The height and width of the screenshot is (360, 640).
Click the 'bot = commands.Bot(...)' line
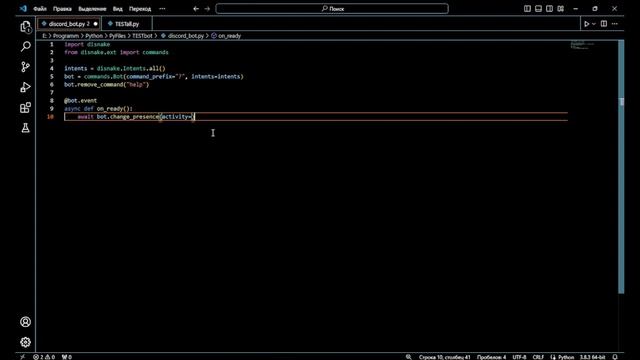coord(153,76)
